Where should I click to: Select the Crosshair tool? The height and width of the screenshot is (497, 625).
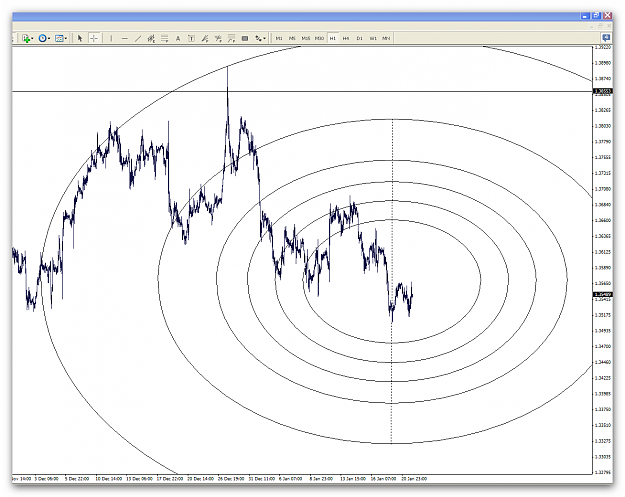pyautogui.click(x=94, y=38)
